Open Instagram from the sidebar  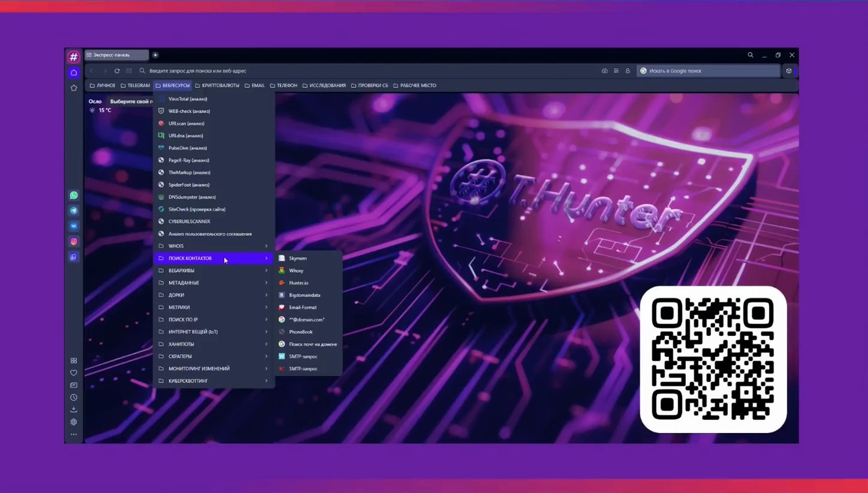coord(74,242)
